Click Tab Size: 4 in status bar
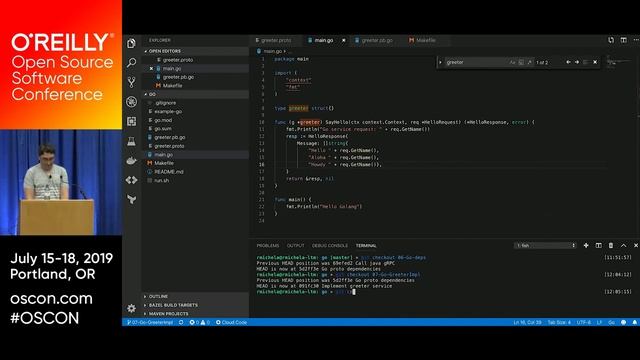Screen dimensions: 640x360 click(x=559, y=322)
